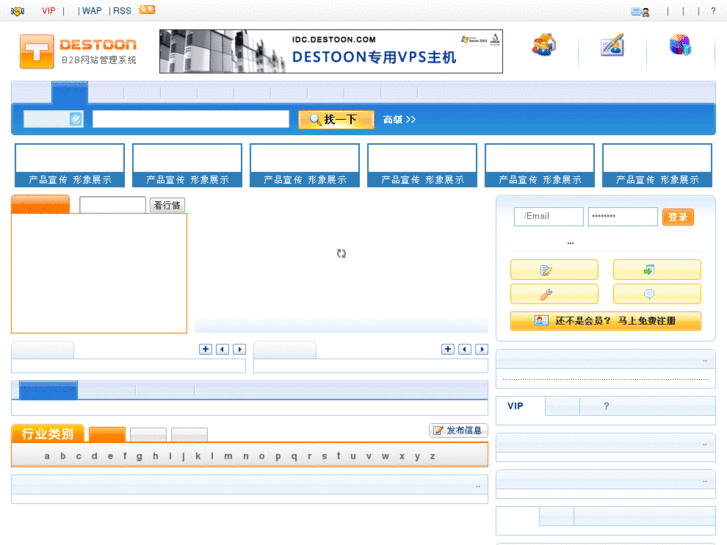
Task: Click the member chat icon in top bar
Action: tap(640, 12)
